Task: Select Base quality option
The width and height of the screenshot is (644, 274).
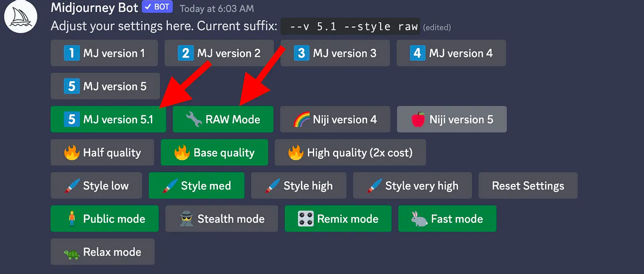Action: (x=214, y=152)
